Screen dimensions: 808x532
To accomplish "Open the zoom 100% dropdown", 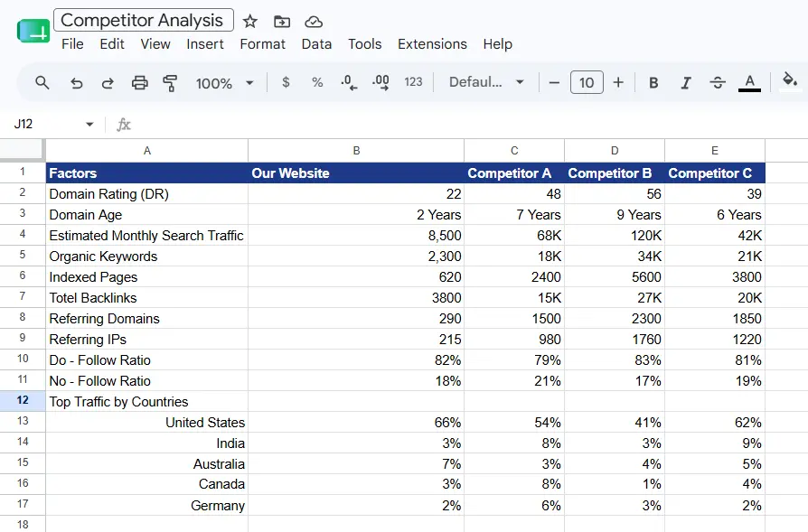I will tap(225, 83).
